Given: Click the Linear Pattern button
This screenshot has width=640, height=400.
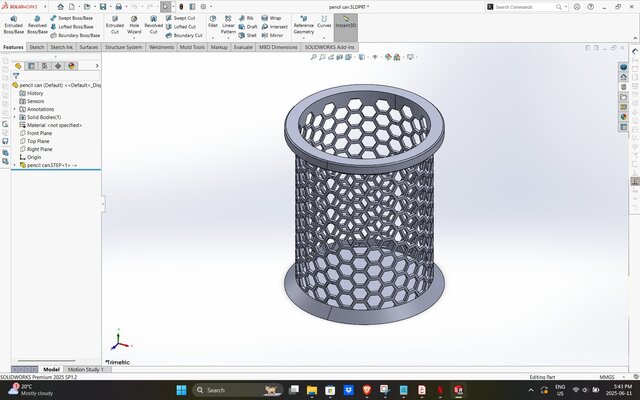Looking at the screenshot, I should pyautogui.click(x=229, y=23).
